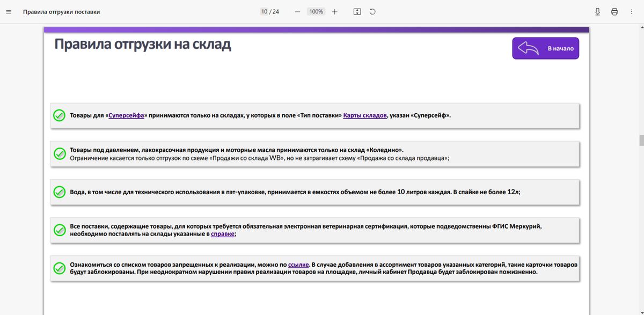Click the total page count «24»
This screenshot has width=644, height=315.
click(276, 12)
